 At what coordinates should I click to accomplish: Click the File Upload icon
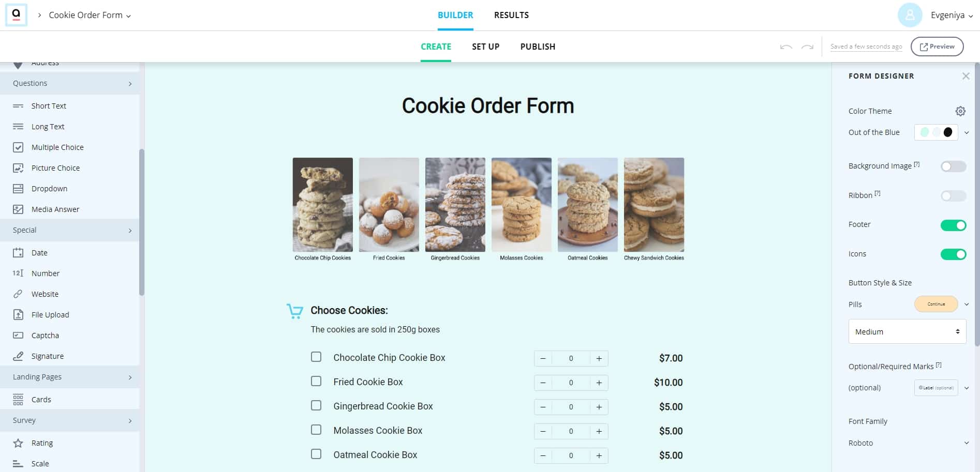coord(18,315)
